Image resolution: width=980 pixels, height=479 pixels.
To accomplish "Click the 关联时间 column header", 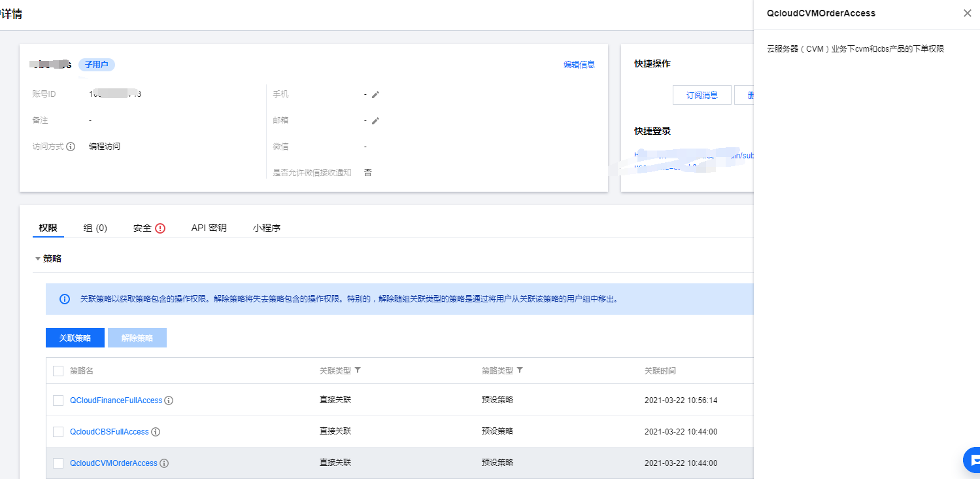I will pos(660,371).
